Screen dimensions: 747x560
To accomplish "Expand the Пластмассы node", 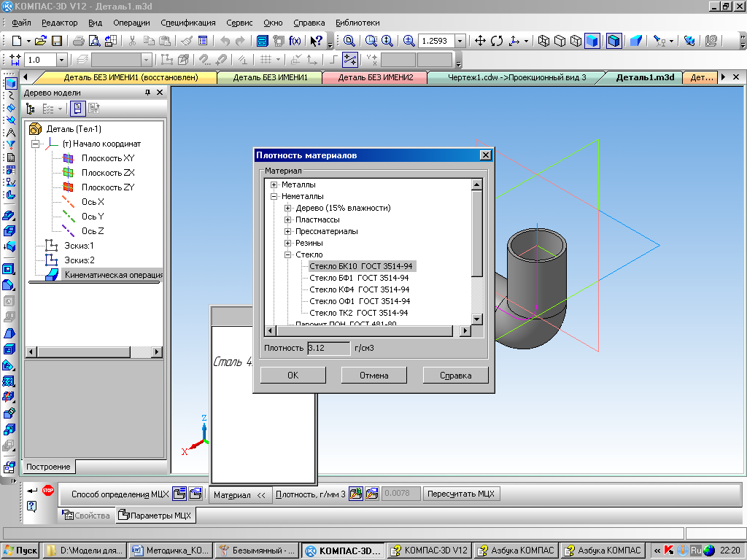I will 287,219.
